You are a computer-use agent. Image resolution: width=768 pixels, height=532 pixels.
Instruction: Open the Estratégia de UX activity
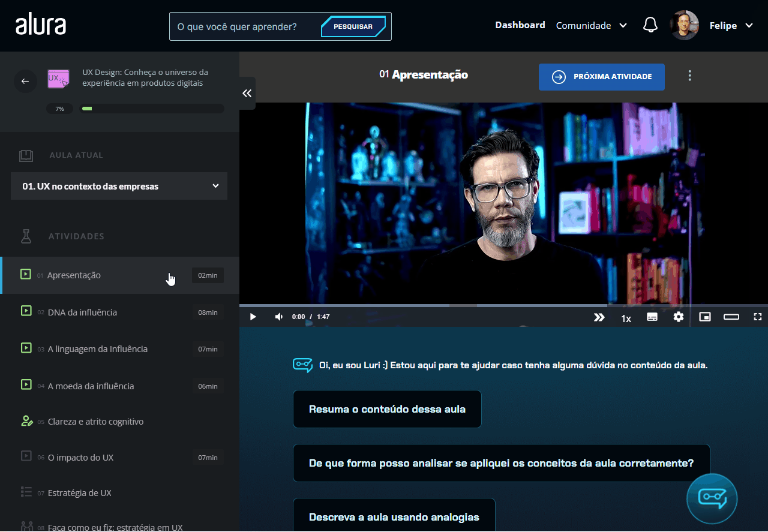pyautogui.click(x=120, y=493)
